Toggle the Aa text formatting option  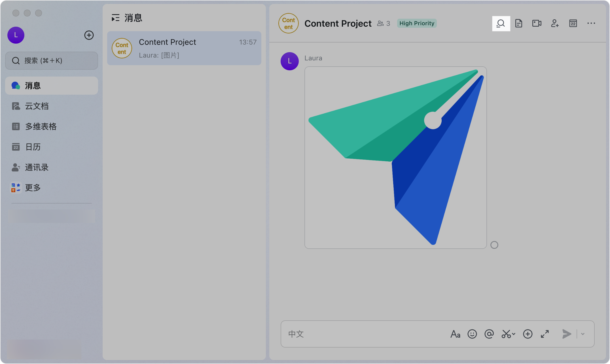point(455,334)
